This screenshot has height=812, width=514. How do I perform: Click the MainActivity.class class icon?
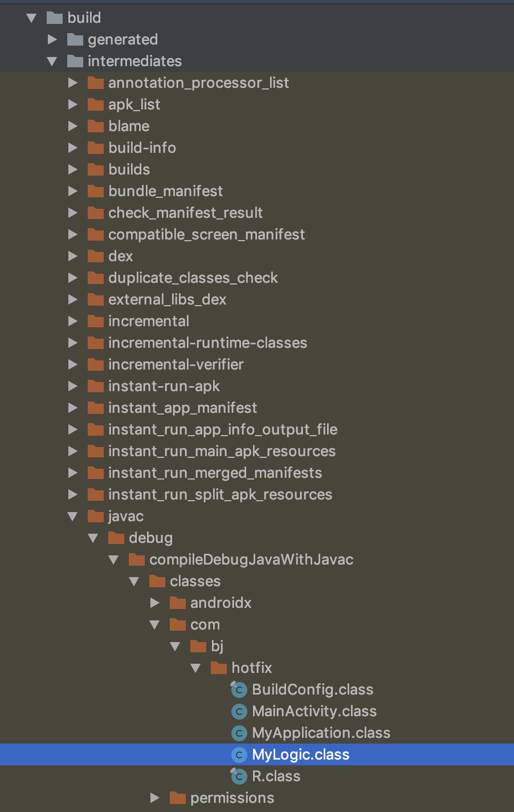coord(239,711)
